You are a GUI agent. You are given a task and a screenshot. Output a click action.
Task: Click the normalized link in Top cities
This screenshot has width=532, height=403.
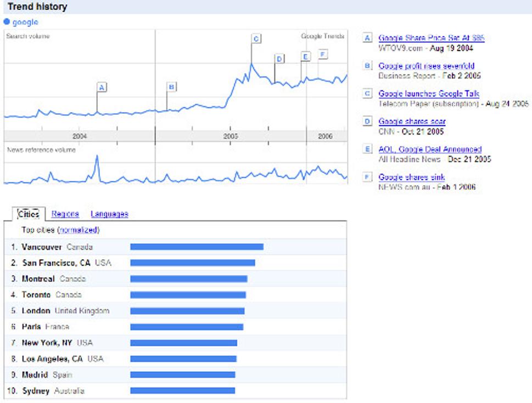tap(79, 230)
